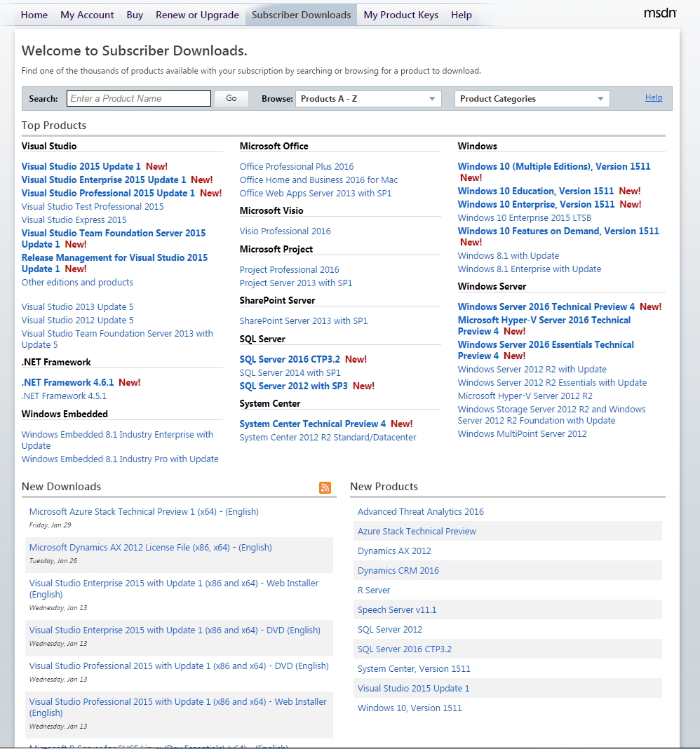Open Windows MultiPoint Server 2012
This screenshot has width=700, height=749.
[523, 434]
